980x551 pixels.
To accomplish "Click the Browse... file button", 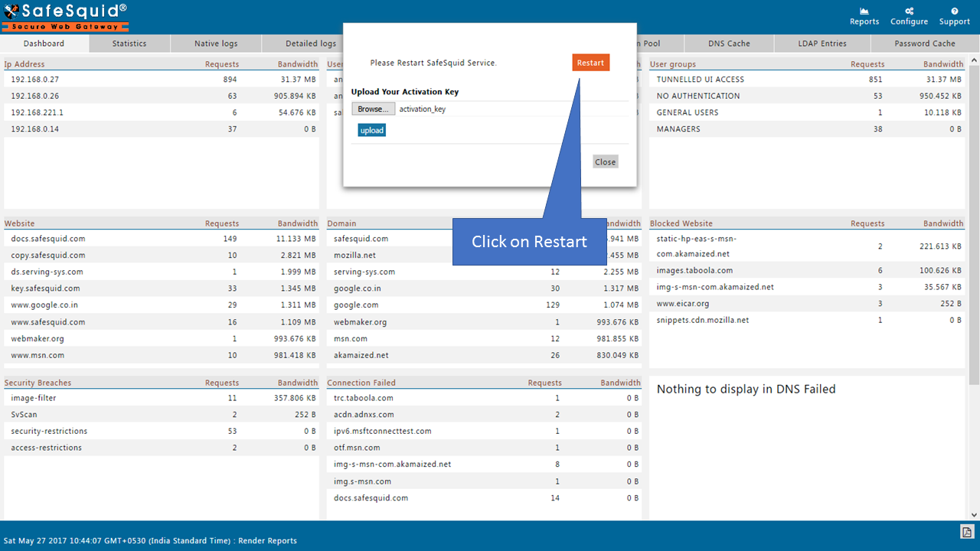I will pos(373,109).
